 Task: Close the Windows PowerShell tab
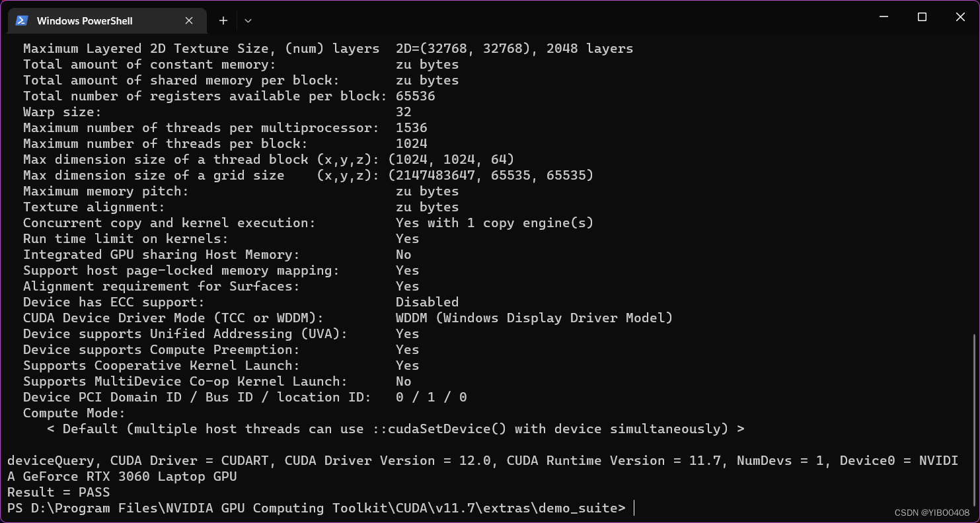[189, 20]
